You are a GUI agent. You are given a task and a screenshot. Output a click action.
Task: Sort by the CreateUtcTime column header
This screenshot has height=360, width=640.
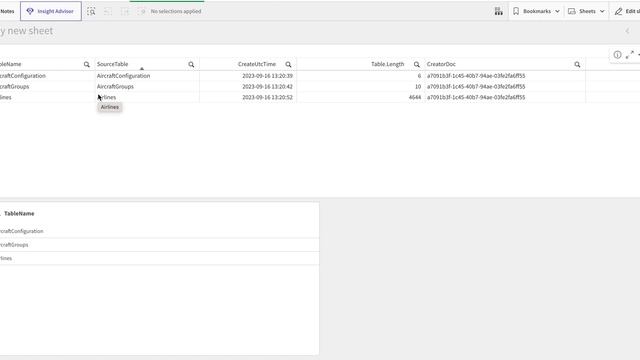click(x=257, y=64)
